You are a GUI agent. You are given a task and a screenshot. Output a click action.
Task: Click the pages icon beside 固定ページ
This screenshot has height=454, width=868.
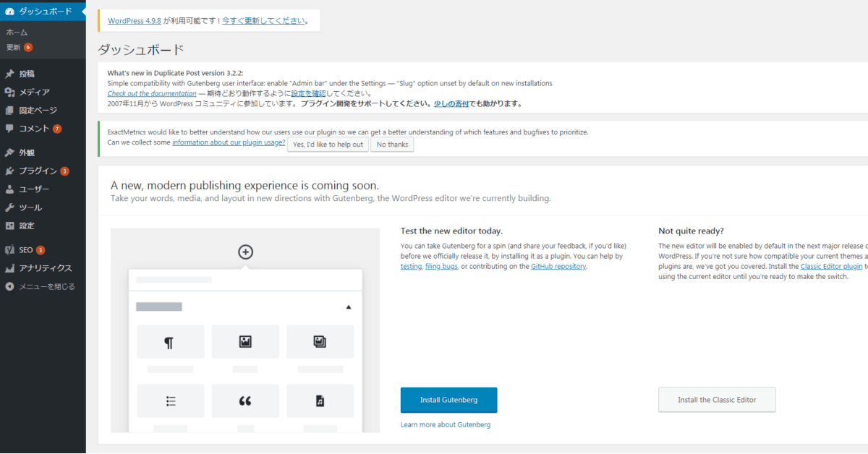tap(10, 111)
